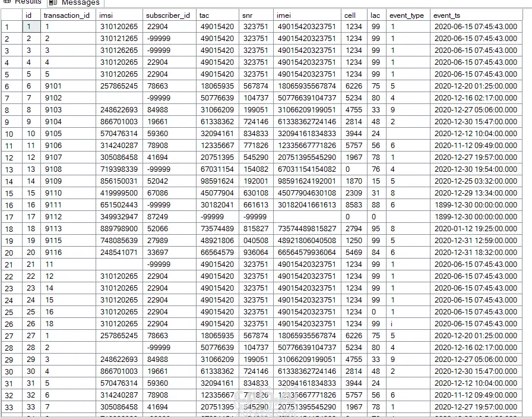Select imsi value 866701003 in row 9

tap(119, 122)
